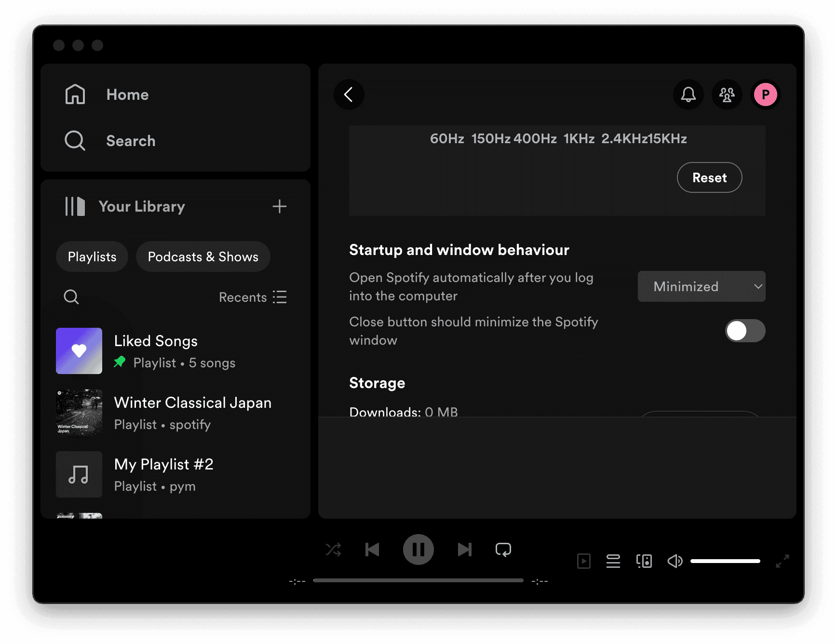Open Connect to a device icon
The width and height of the screenshot is (837, 644).
(x=644, y=561)
